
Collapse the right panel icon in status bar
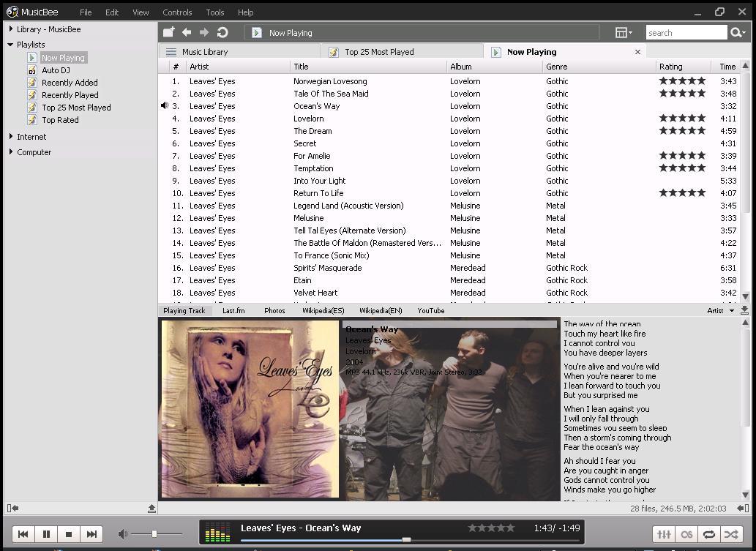743,508
